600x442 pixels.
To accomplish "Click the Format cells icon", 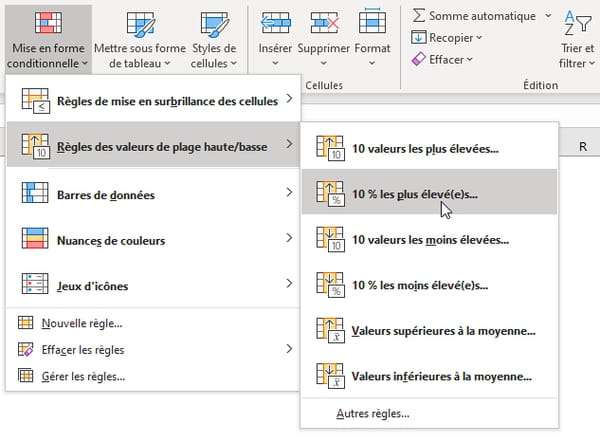I will (x=372, y=21).
